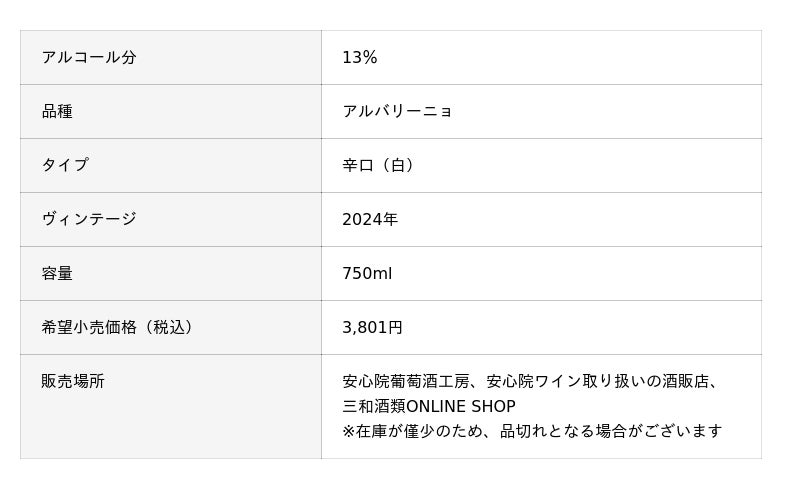Viewport: 800px width, 489px height.
Task: Click the 販売場所 row header
Action: pyautogui.click(x=73, y=382)
